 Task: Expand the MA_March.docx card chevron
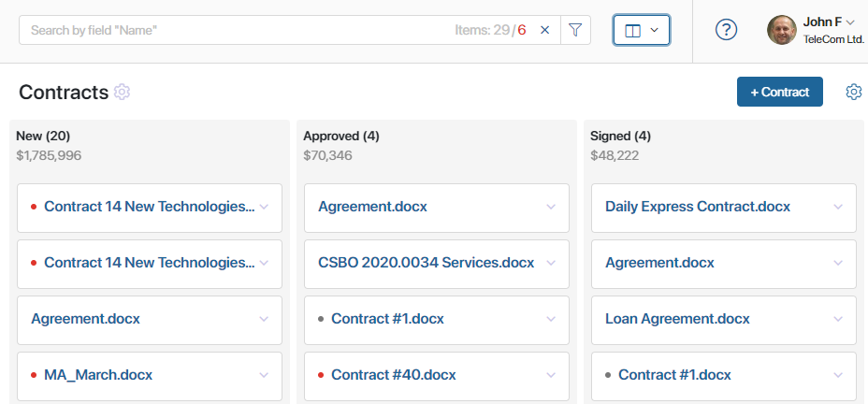[264, 375]
